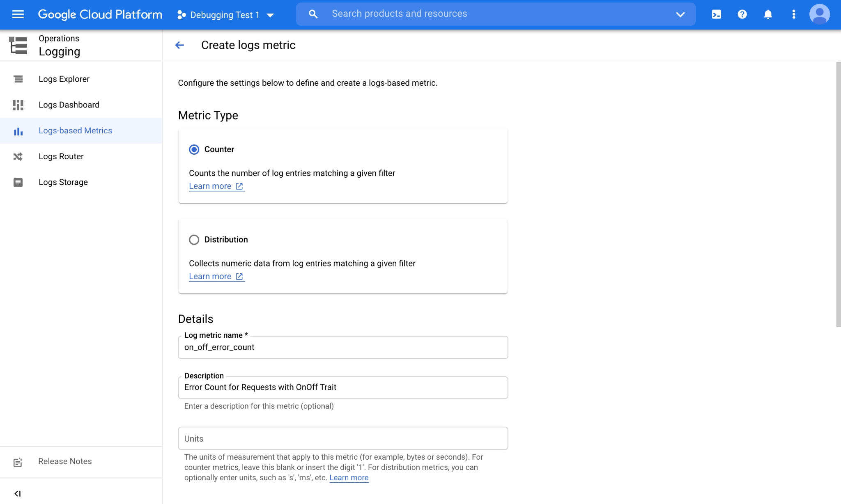Focus the Units input field
The height and width of the screenshot is (504, 841).
pos(342,438)
